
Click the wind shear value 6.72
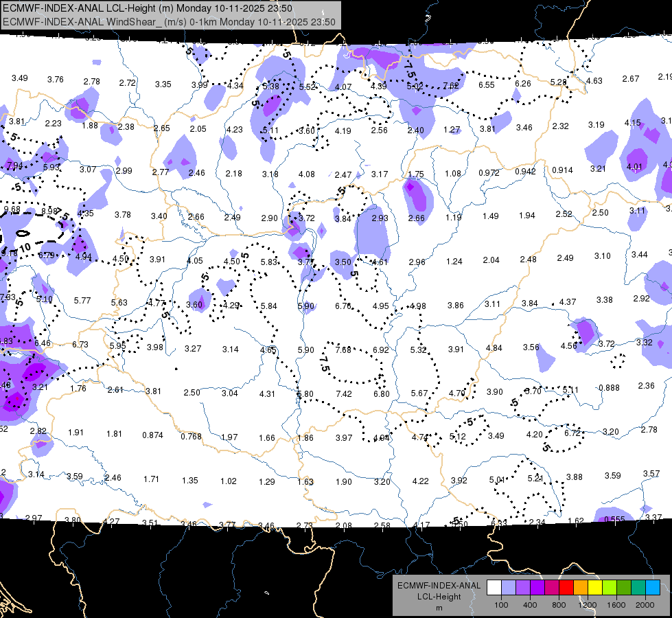[572, 433]
